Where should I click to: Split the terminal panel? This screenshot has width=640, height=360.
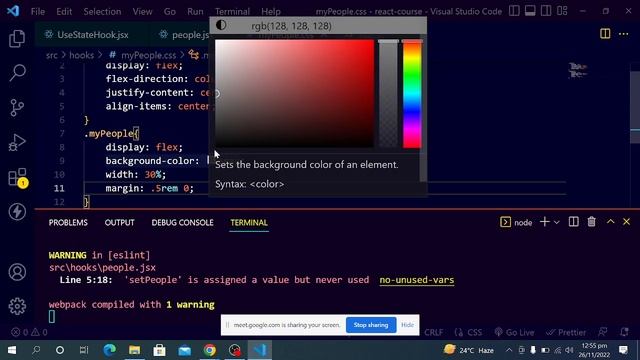coord(573,222)
